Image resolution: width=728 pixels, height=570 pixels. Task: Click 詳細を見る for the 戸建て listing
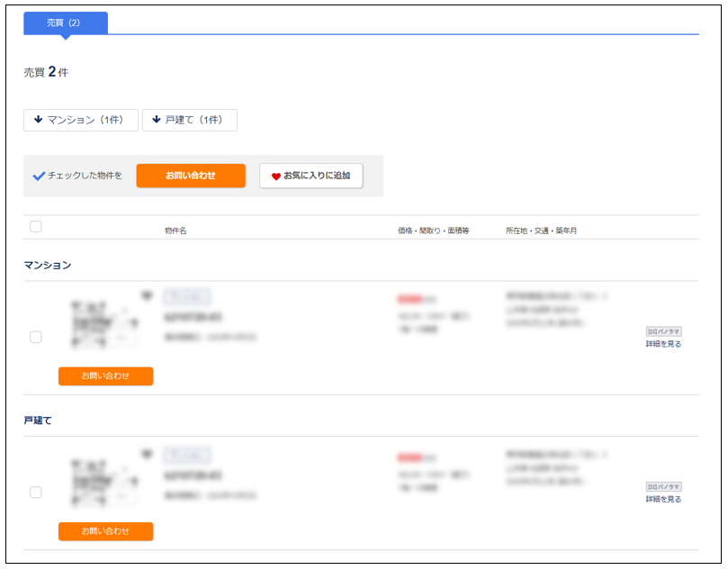coord(663,499)
